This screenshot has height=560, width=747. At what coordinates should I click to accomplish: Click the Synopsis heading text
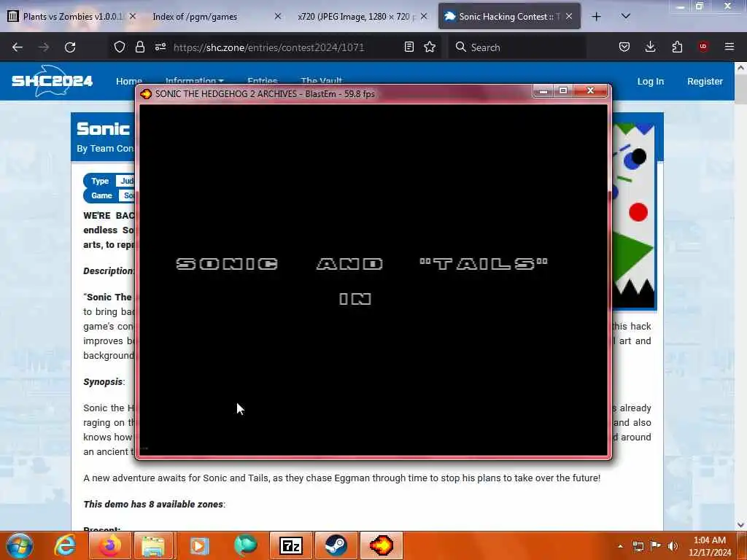click(x=103, y=382)
